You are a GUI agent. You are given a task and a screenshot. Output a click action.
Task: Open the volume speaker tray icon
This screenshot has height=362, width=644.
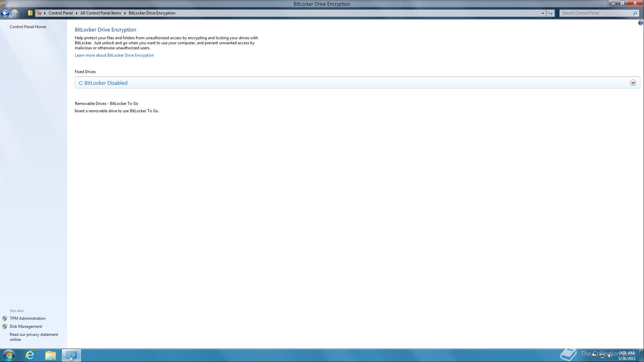610,356
